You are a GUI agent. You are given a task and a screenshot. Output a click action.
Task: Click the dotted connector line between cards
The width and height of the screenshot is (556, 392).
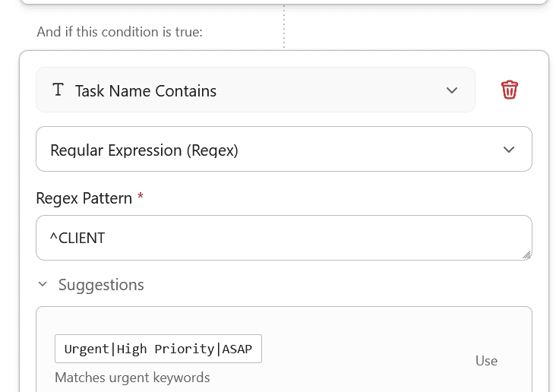point(284,27)
